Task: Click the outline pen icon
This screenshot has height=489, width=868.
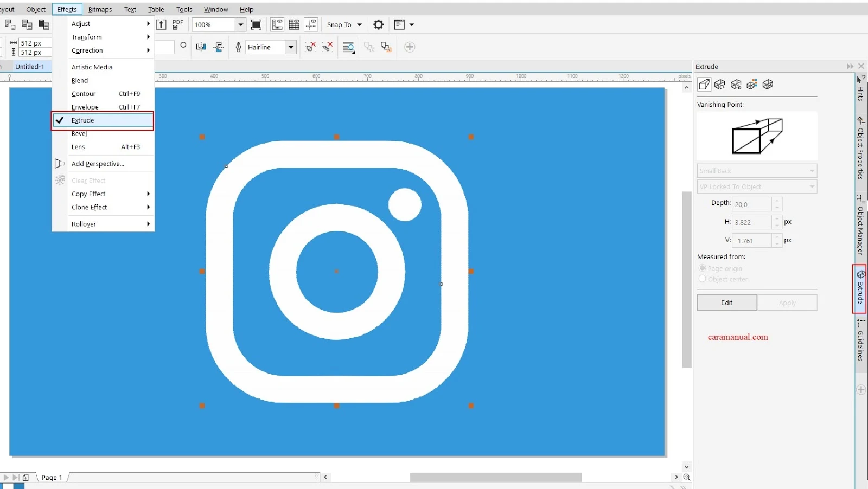Action: tap(238, 47)
